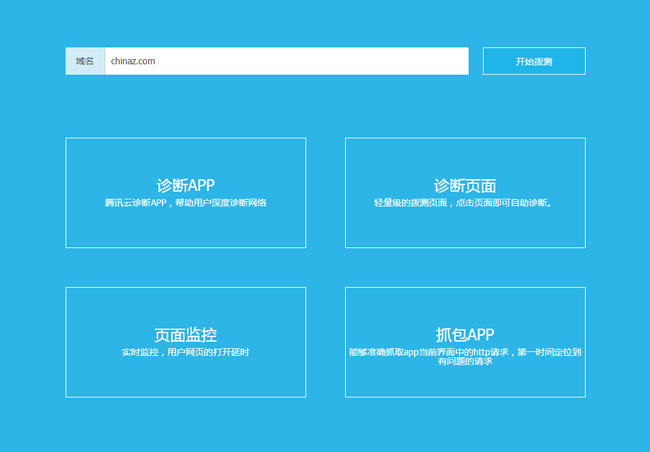Click empty space above the 诊断APP title inside its card
Viewport: 650px width, 452px height.
185,156
